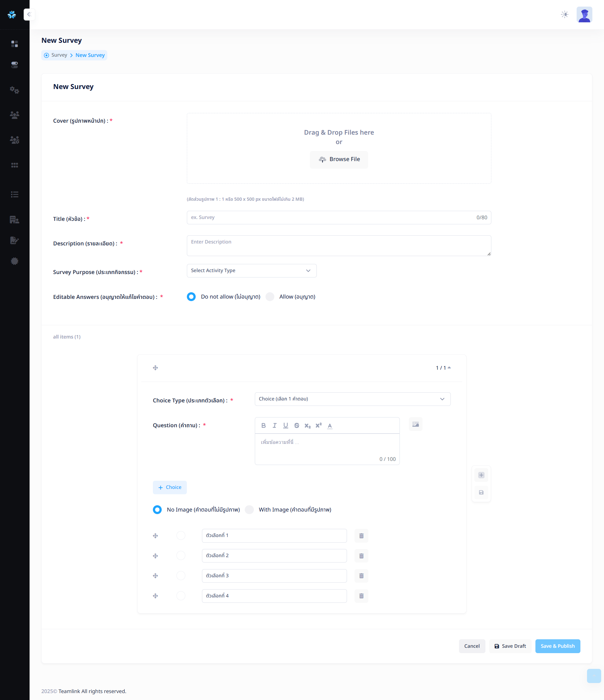
Task: Collapse question card 1 / 1 arrow
Action: click(449, 367)
